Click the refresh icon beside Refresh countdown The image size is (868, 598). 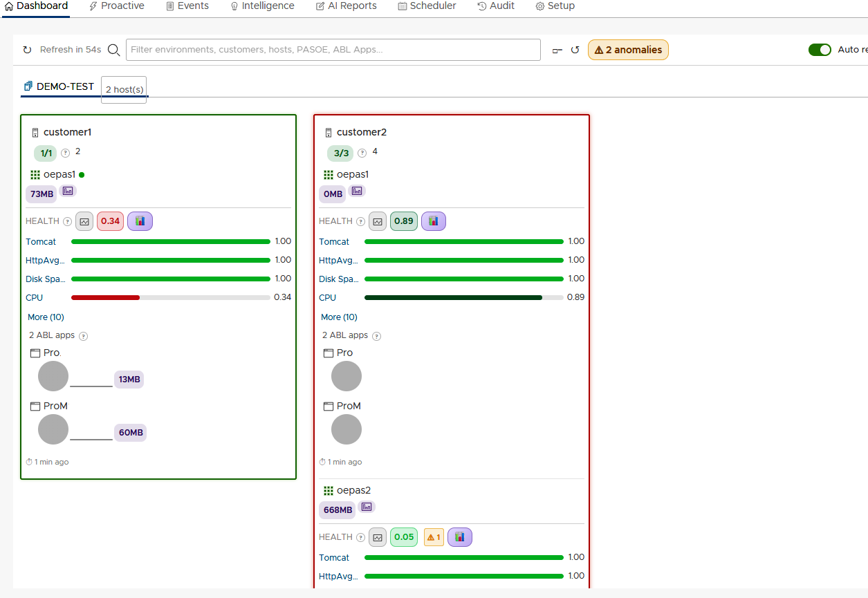point(27,50)
